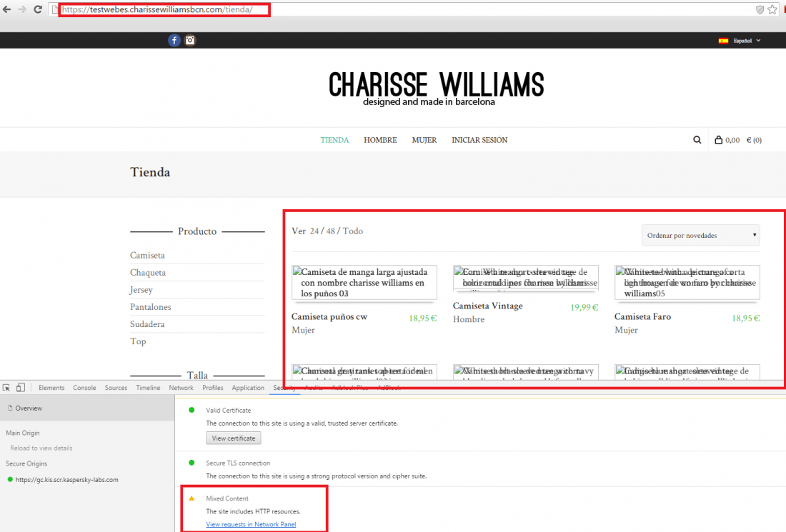Open Camiseta puños cw product title

click(329, 316)
